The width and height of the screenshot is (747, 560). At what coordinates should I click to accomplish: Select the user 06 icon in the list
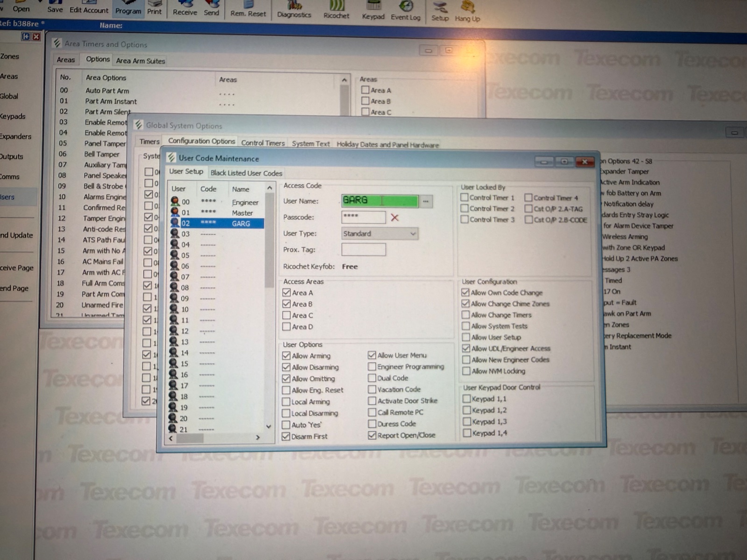click(175, 266)
